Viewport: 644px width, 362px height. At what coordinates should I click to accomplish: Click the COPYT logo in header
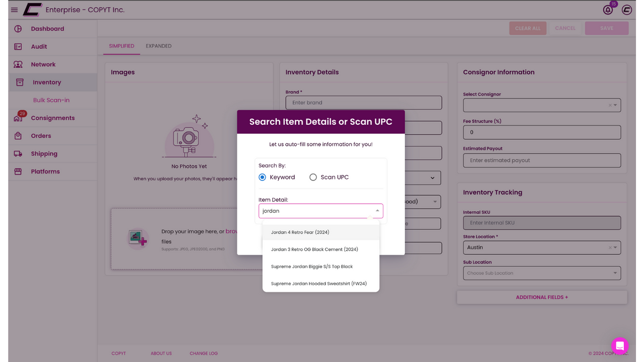tap(32, 10)
